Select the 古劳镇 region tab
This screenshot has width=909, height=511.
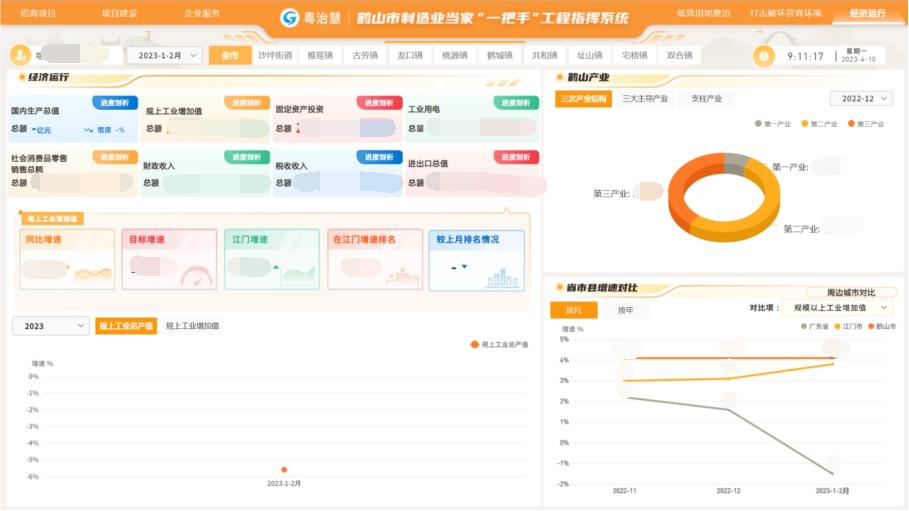click(365, 55)
